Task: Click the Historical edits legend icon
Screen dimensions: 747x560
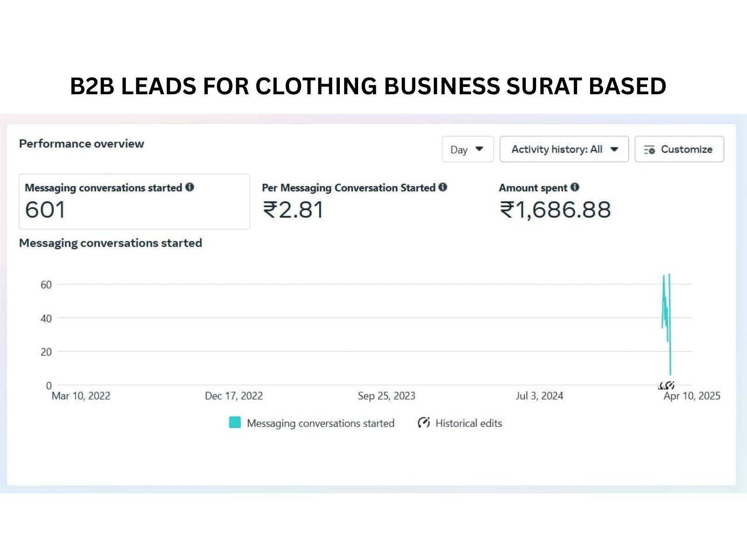Action: 423,423
